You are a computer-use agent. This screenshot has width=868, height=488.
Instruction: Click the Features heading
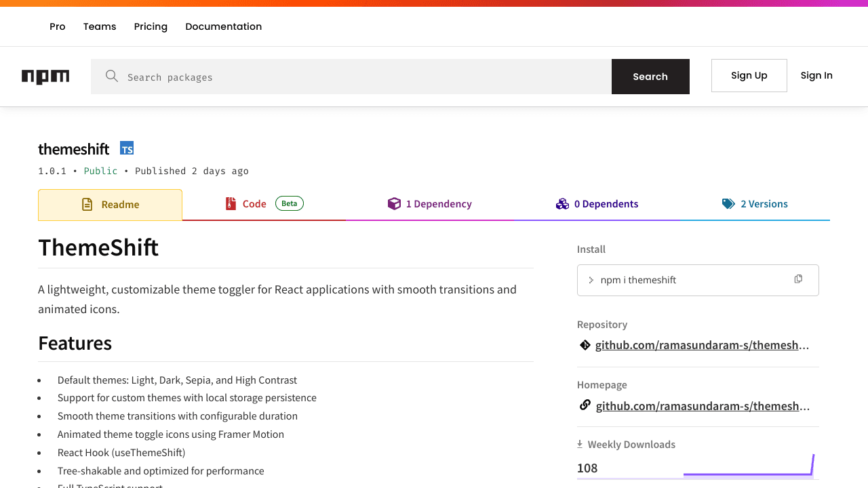tap(75, 343)
